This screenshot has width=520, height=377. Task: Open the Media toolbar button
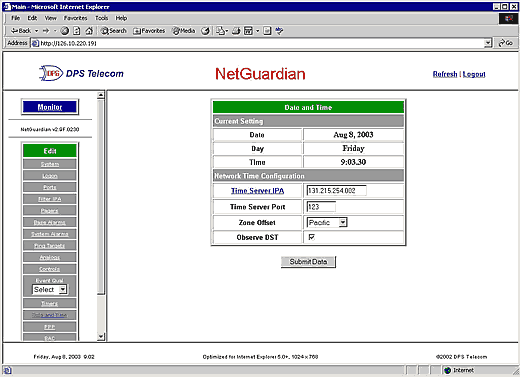183,31
